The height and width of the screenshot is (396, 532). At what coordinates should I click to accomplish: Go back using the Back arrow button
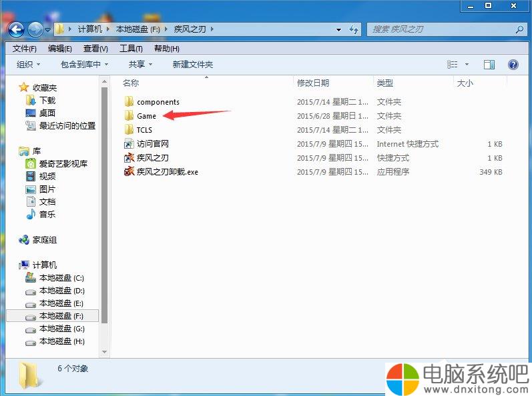(x=16, y=29)
